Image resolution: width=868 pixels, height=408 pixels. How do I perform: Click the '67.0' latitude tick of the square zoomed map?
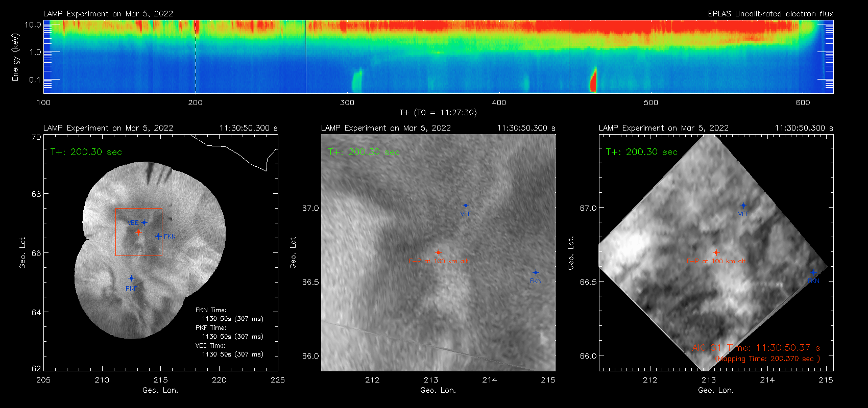pyautogui.click(x=310, y=208)
